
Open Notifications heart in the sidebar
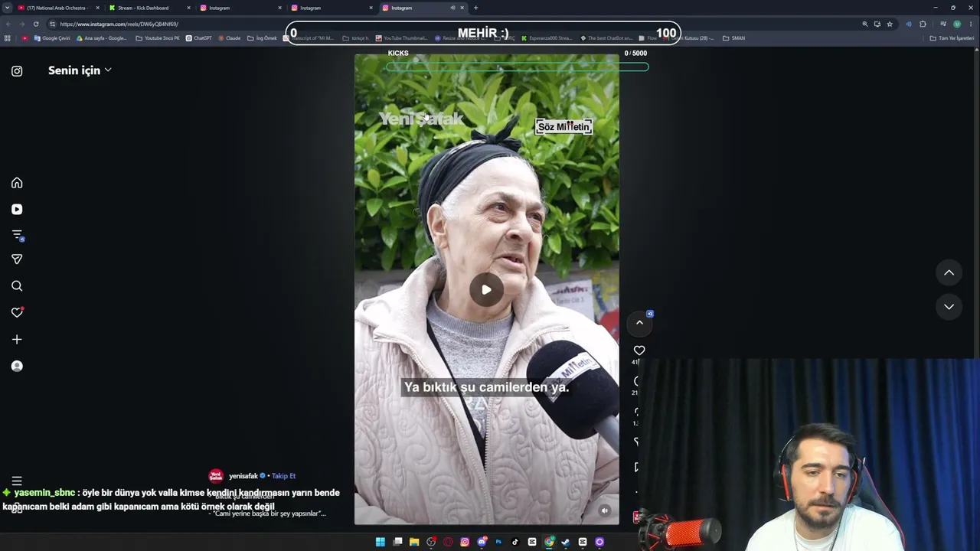coord(17,312)
